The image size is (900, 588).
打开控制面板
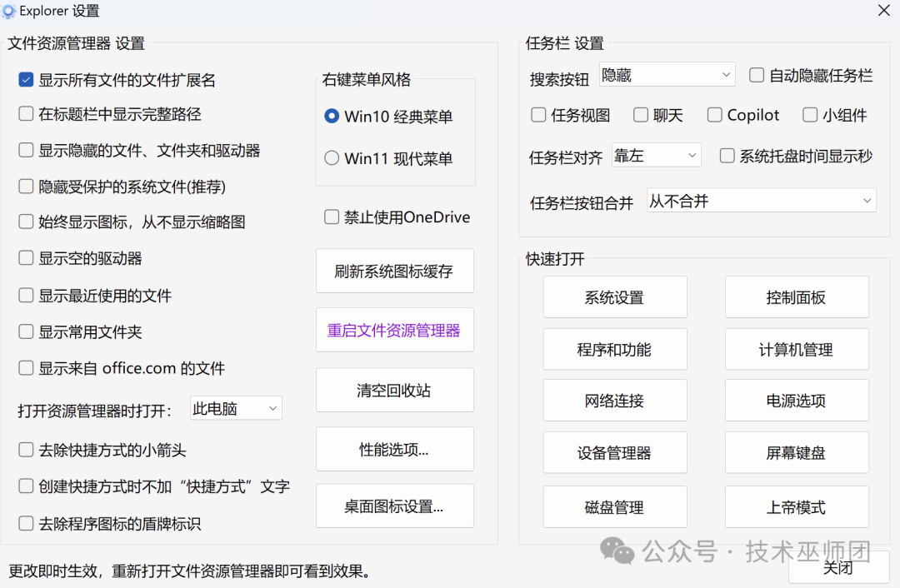pyautogui.click(x=796, y=296)
